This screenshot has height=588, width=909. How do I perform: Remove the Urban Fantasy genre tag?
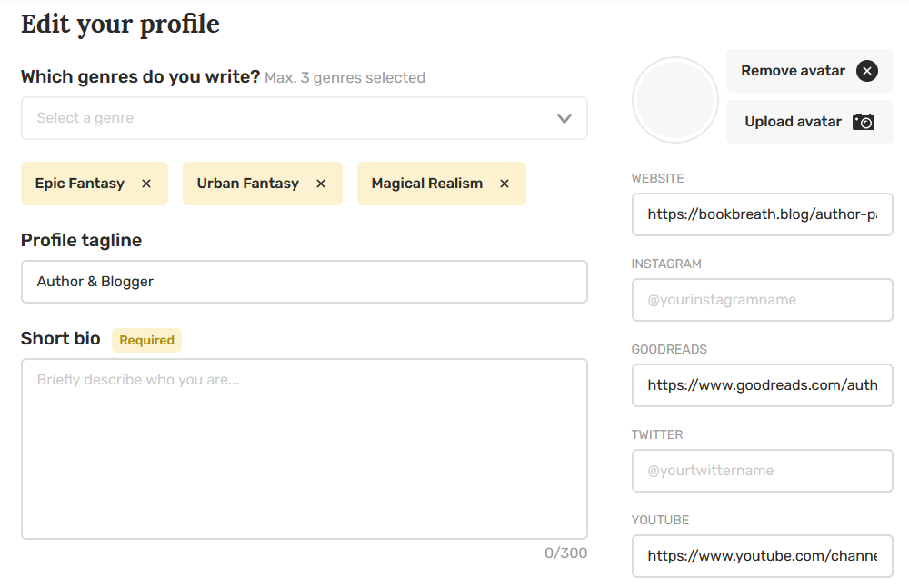coord(321,184)
